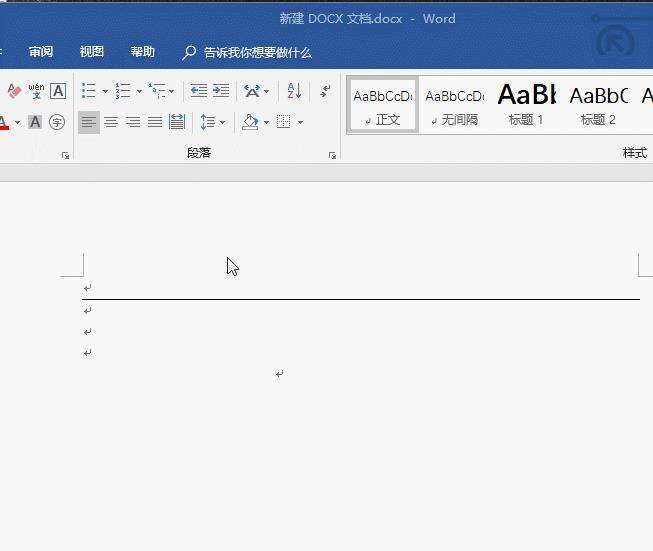This screenshot has width=653, height=551.
Task: Click the horizontal line in the document
Action: (x=361, y=299)
